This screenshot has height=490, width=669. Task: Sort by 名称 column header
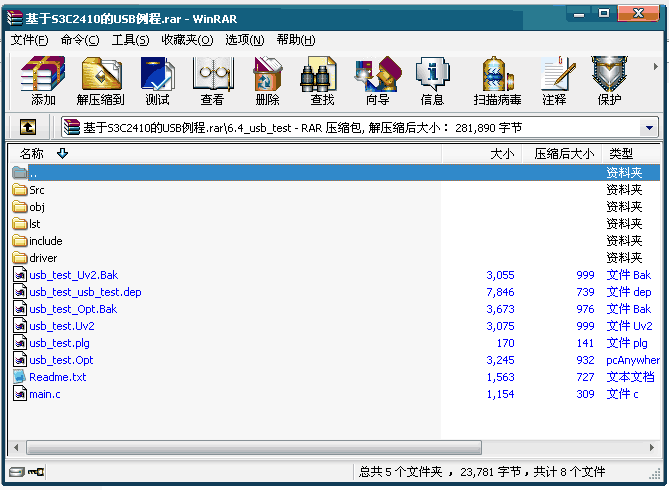pos(225,154)
